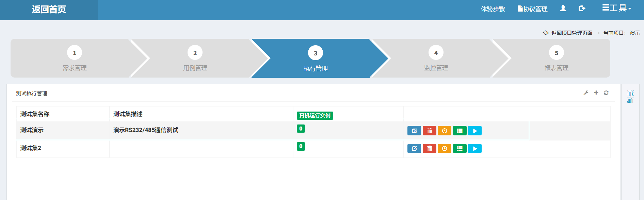Click the wrench settings icon
This screenshot has width=644, height=200.
click(586, 93)
